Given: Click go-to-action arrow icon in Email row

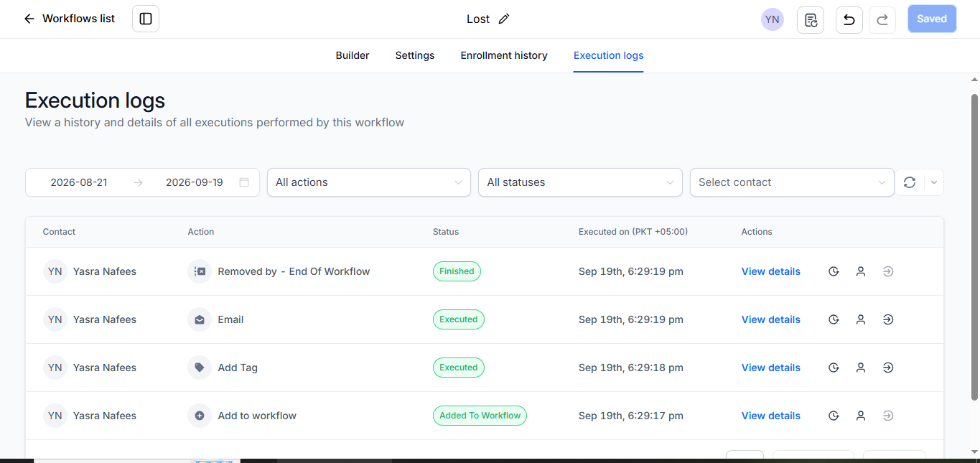Looking at the screenshot, I should coord(888,319).
